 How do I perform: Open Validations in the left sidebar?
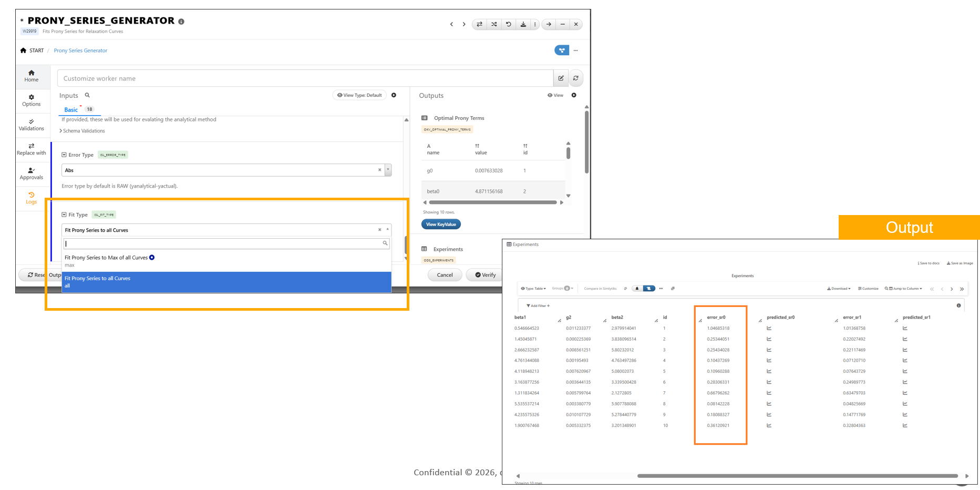pos(32,125)
